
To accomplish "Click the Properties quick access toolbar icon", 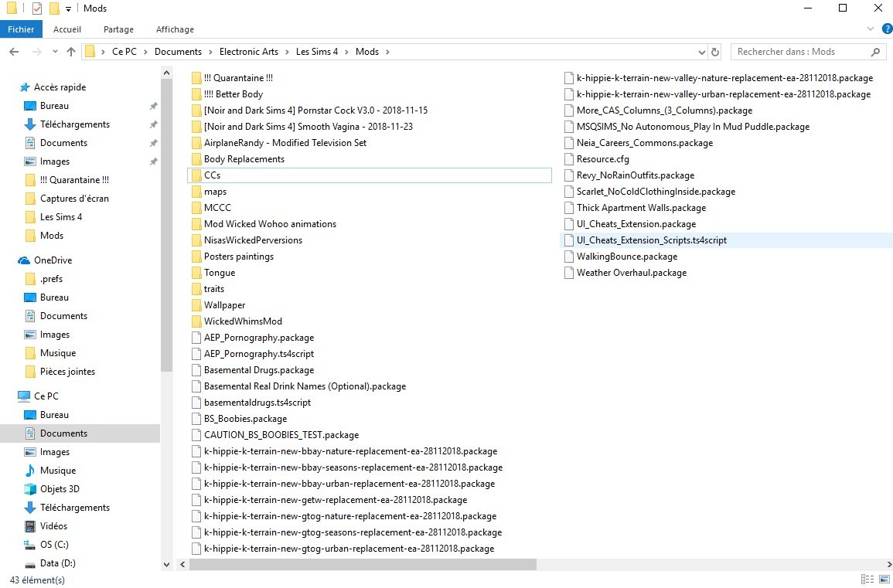I will [x=37, y=8].
